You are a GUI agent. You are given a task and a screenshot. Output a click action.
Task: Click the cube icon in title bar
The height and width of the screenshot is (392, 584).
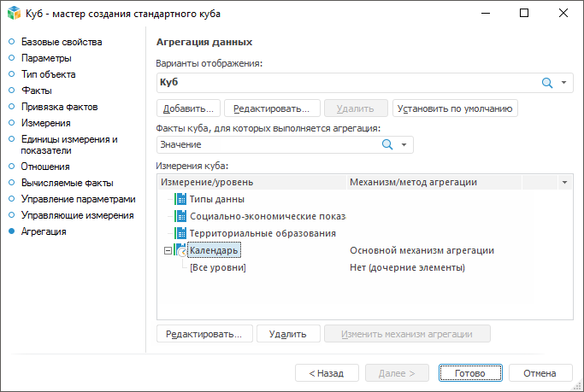pyautogui.click(x=14, y=13)
